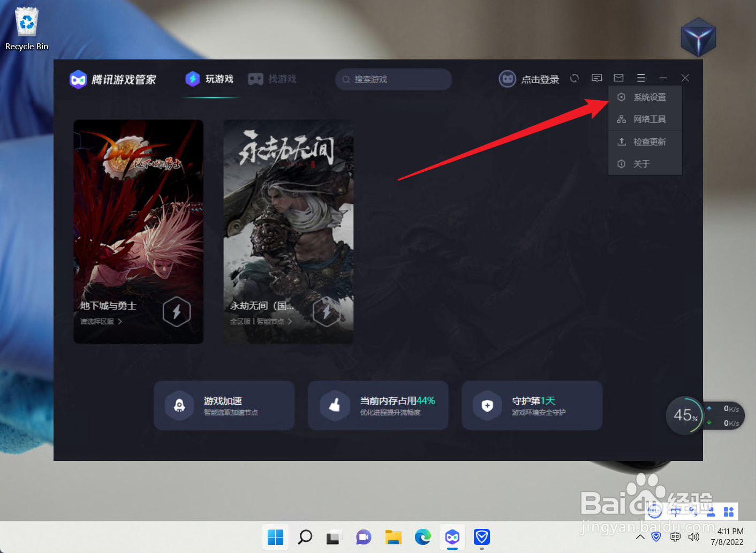Image resolution: width=756 pixels, height=553 pixels.
Task: Open taskbar Search
Action: pyautogui.click(x=305, y=537)
